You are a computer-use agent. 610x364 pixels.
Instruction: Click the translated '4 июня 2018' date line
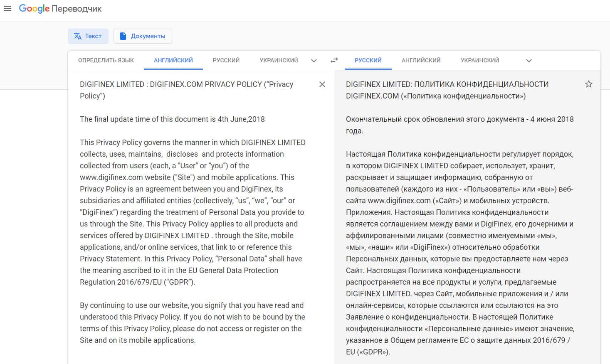click(x=459, y=125)
